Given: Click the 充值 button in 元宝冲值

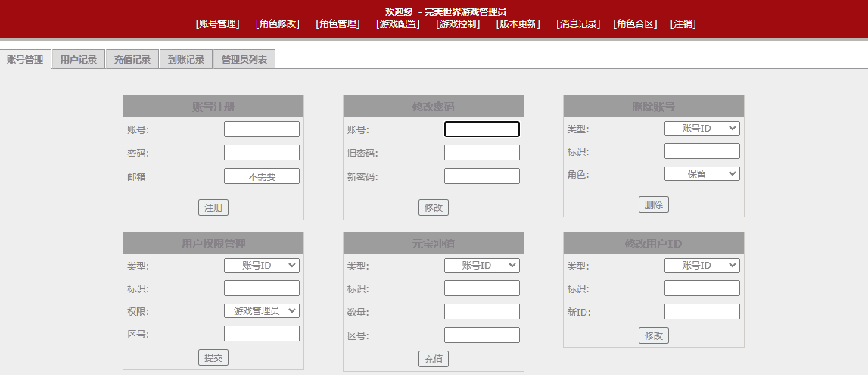Looking at the screenshot, I should 434,359.
